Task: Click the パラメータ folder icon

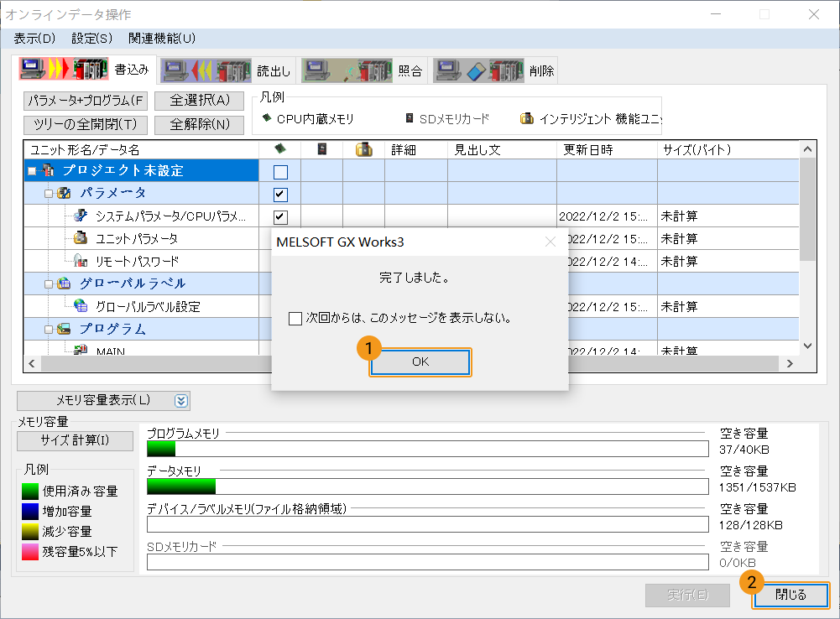Action: click(x=64, y=193)
